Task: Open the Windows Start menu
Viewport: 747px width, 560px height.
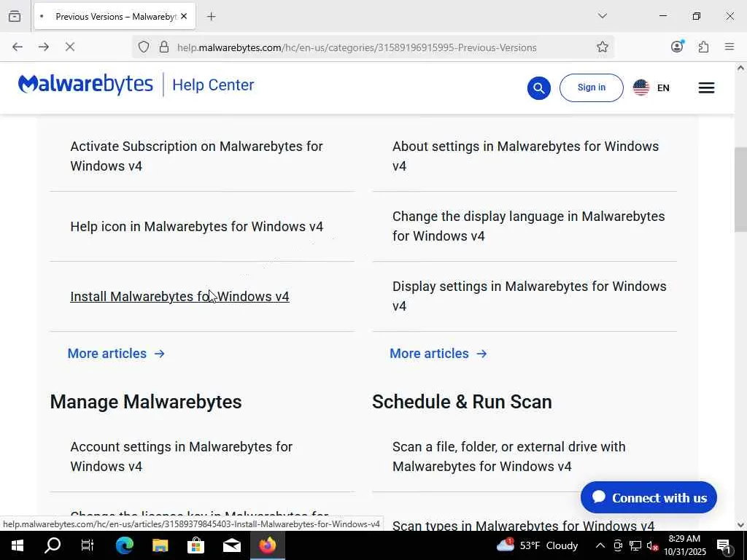Action: (x=18, y=545)
